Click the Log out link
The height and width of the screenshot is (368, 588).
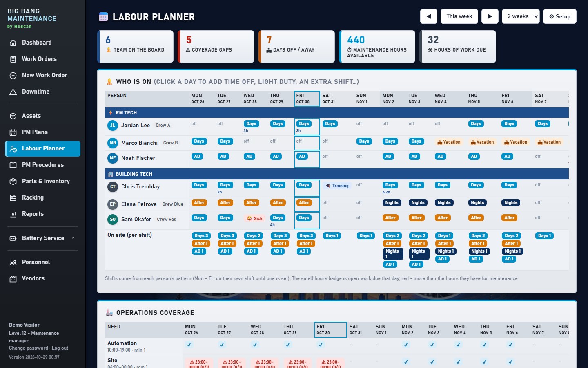coord(60,348)
